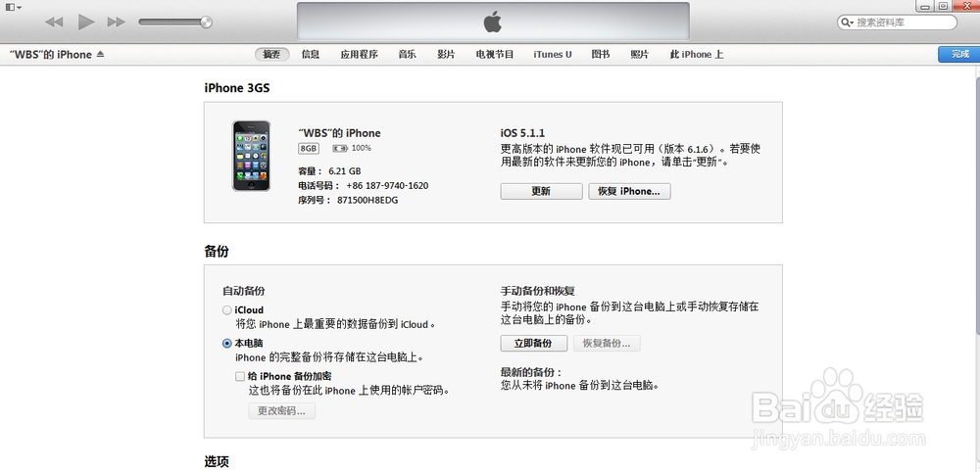
Task: Click the restore window button in title bar
Action: pos(944,6)
